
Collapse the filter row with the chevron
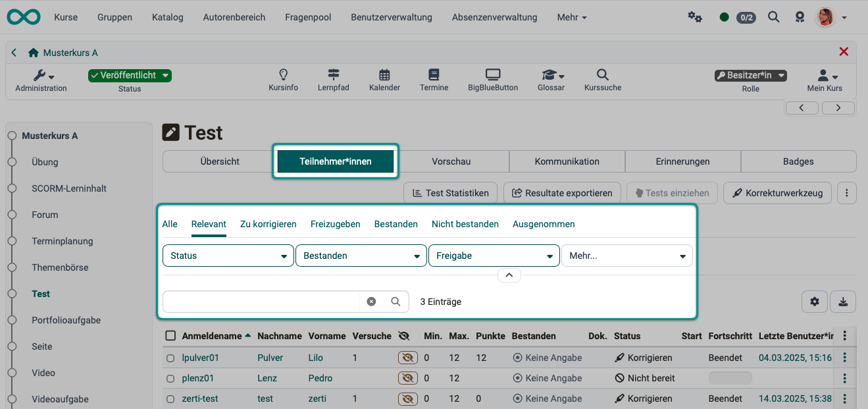point(509,275)
